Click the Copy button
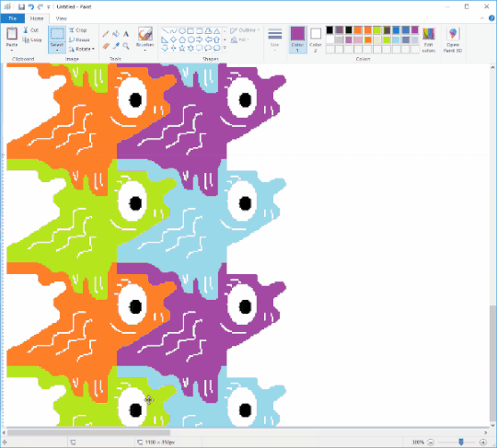 coord(31,40)
